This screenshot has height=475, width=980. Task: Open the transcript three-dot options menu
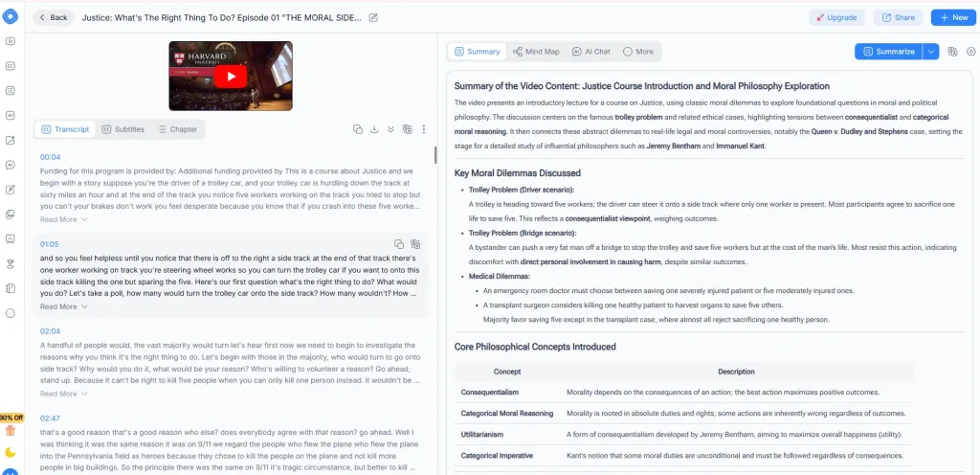(424, 129)
